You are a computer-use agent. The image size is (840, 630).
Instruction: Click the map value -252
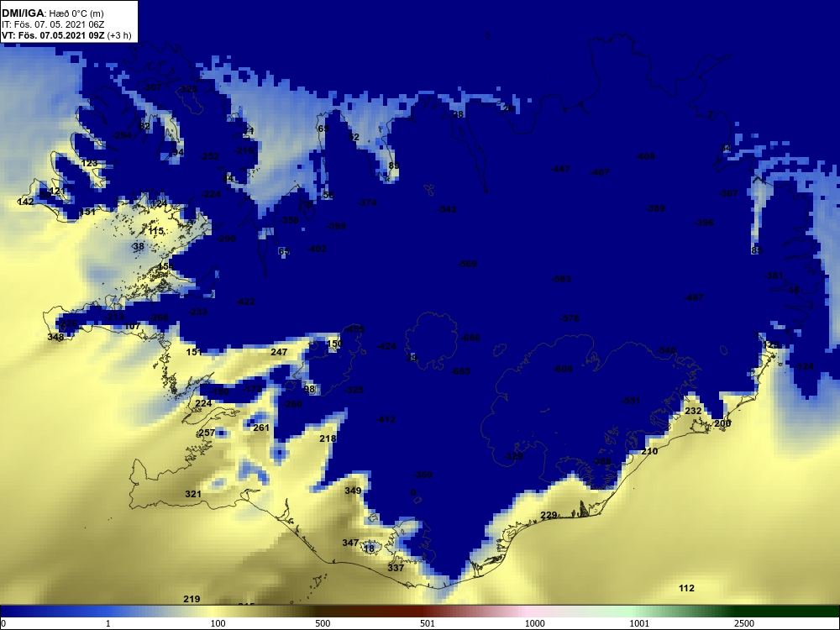tap(209, 156)
